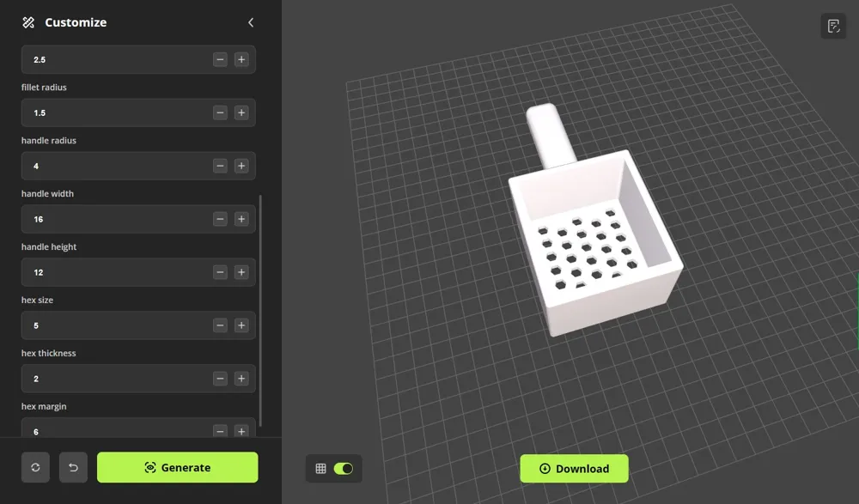The height and width of the screenshot is (504, 859).
Task: Toggle the grid display switch
Action: pos(344,469)
